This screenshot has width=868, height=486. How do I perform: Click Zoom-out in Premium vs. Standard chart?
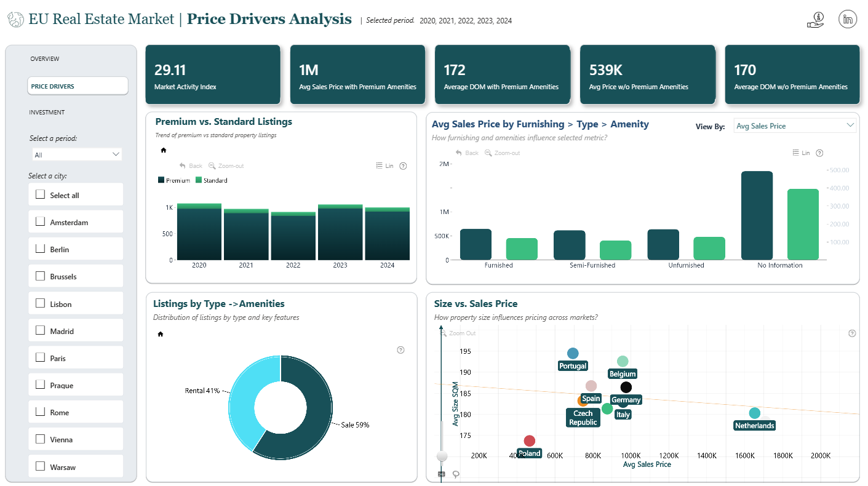click(226, 166)
